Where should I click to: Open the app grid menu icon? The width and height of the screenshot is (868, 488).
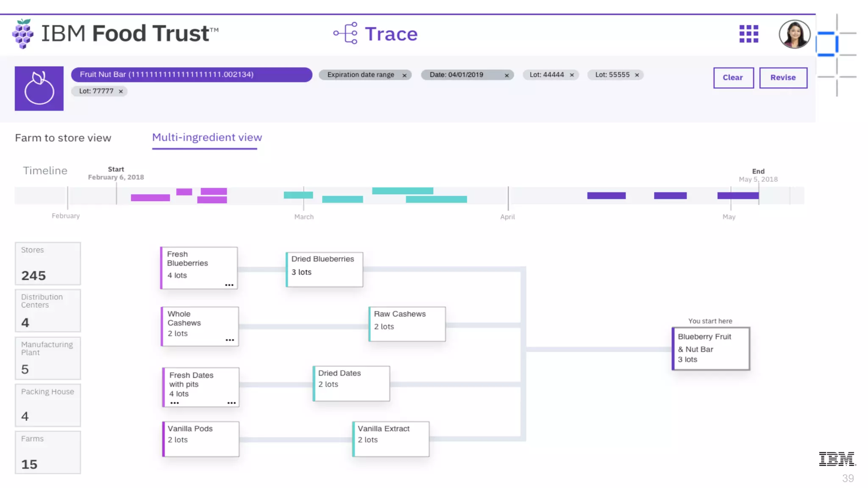tap(748, 34)
